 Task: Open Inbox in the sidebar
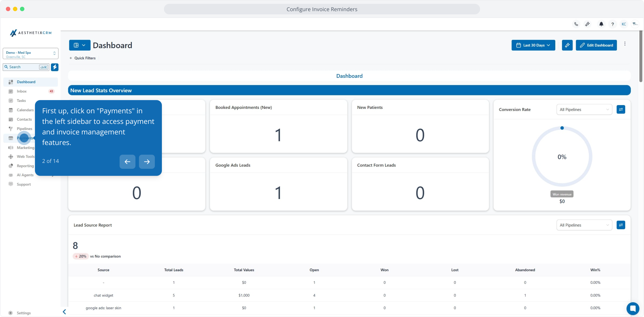(22, 91)
